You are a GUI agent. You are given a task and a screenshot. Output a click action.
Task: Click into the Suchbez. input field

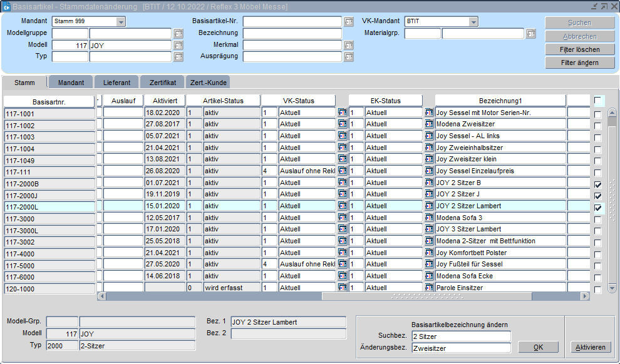pyautogui.click(x=461, y=336)
